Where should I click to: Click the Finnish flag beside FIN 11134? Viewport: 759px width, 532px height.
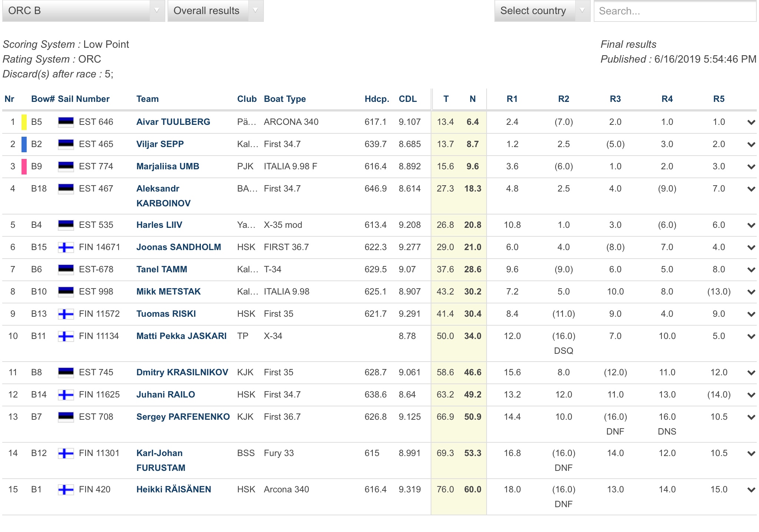coord(66,336)
